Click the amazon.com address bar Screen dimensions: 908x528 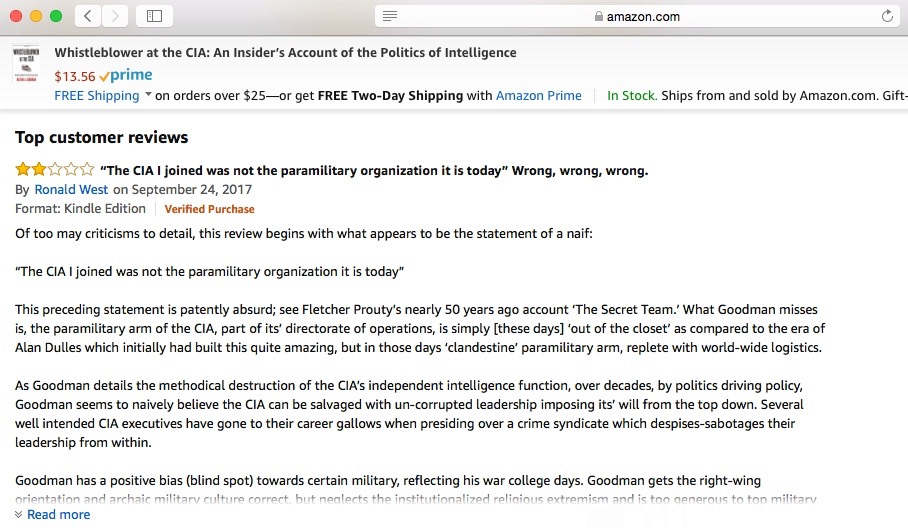pos(640,16)
